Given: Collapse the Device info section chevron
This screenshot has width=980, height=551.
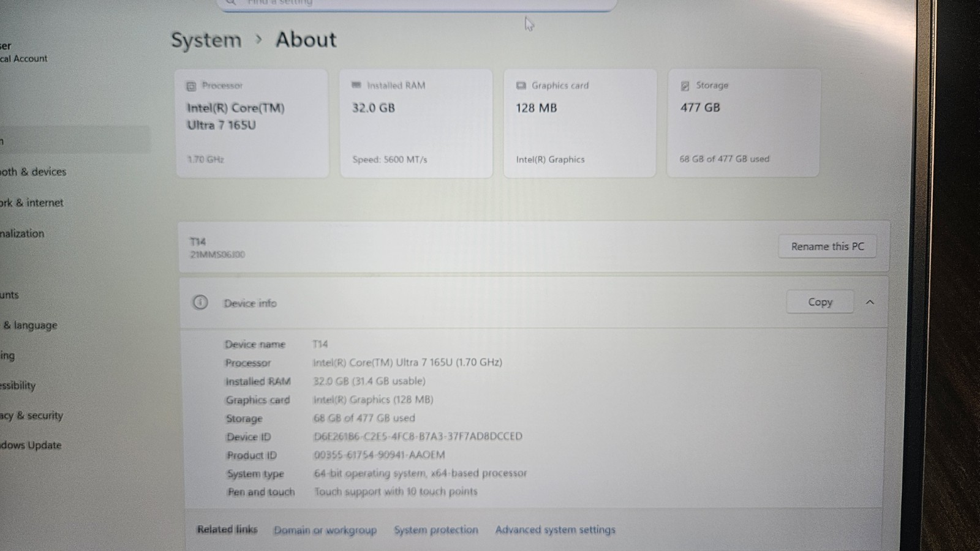Looking at the screenshot, I should pos(870,302).
